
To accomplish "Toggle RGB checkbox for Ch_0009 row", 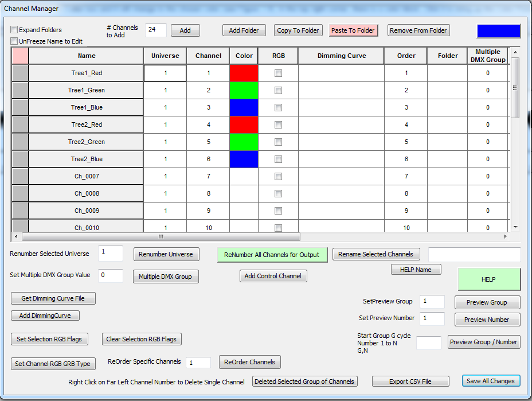I will [x=278, y=211].
